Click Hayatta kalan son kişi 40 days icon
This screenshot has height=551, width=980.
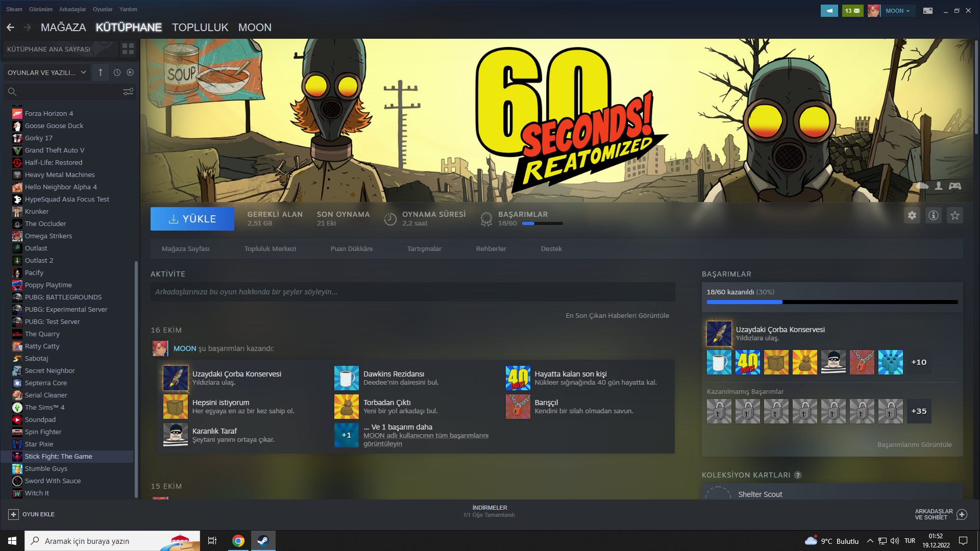pos(518,378)
